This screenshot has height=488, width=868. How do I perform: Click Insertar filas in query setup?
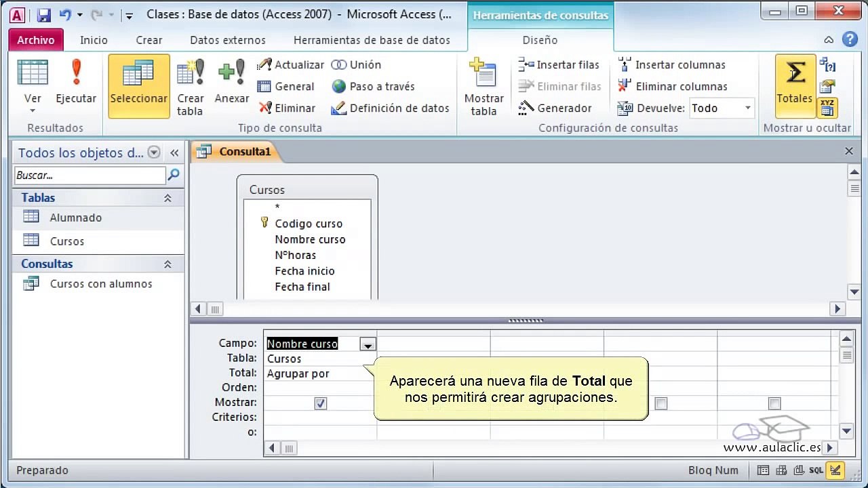click(x=559, y=64)
